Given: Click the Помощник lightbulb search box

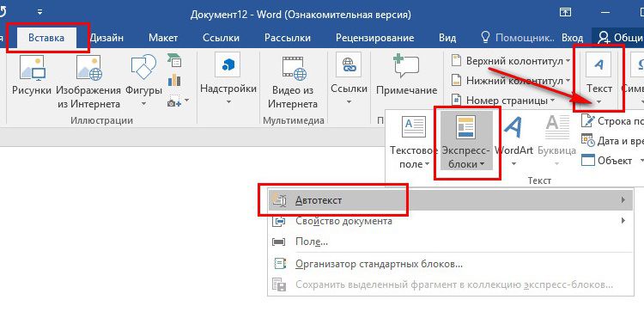Looking at the screenshot, I should click(x=518, y=38).
